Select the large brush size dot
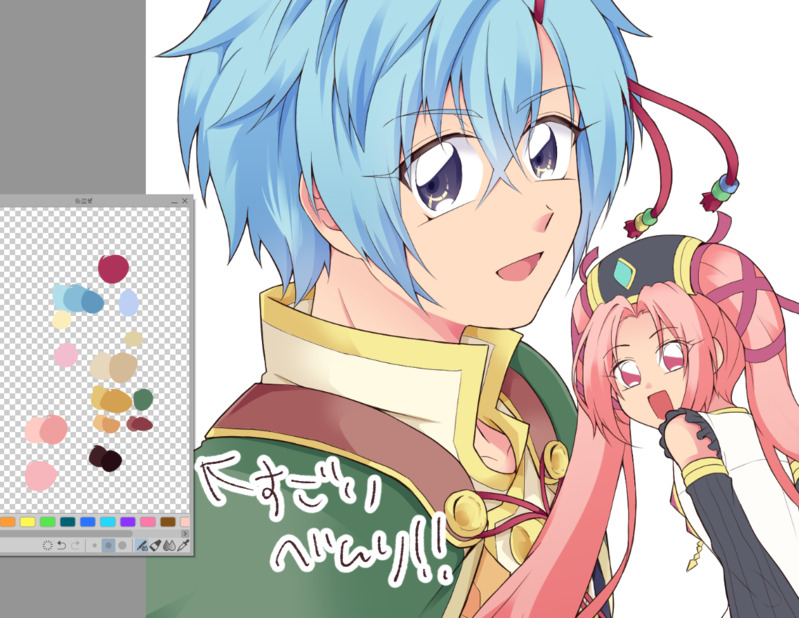This screenshot has width=799, height=618. click(x=122, y=545)
